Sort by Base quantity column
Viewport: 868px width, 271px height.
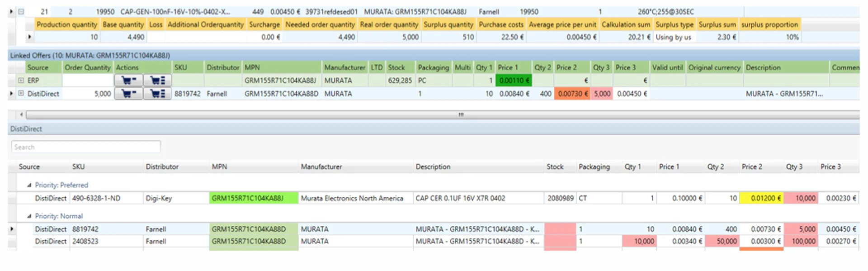click(123, 24)
